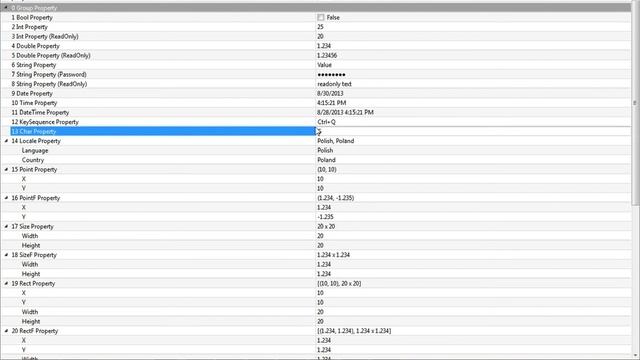The height and width of the screenshot is (360, 640).
Task: Select X under 20 RectF Property
Action: click(316, 340)
